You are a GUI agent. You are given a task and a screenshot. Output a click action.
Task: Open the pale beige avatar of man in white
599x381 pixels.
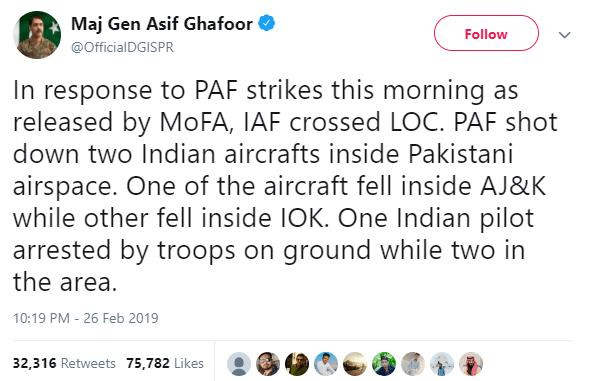[x=413, y=364]
